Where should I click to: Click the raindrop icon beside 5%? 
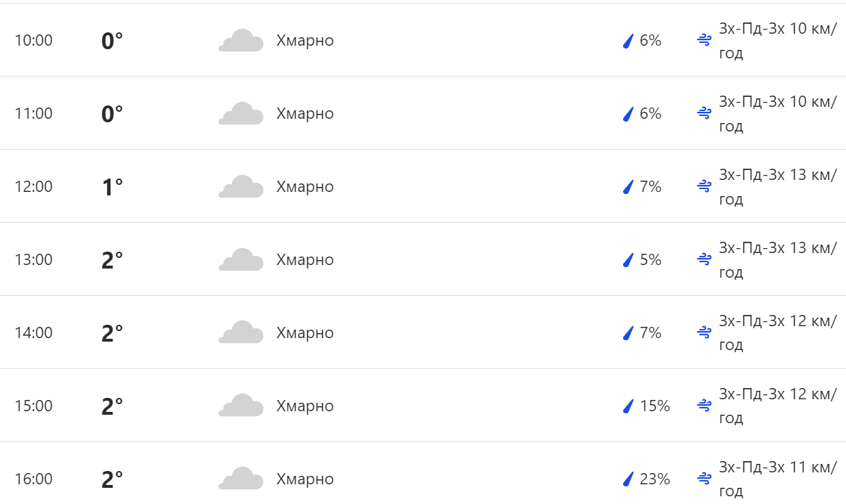628,260
